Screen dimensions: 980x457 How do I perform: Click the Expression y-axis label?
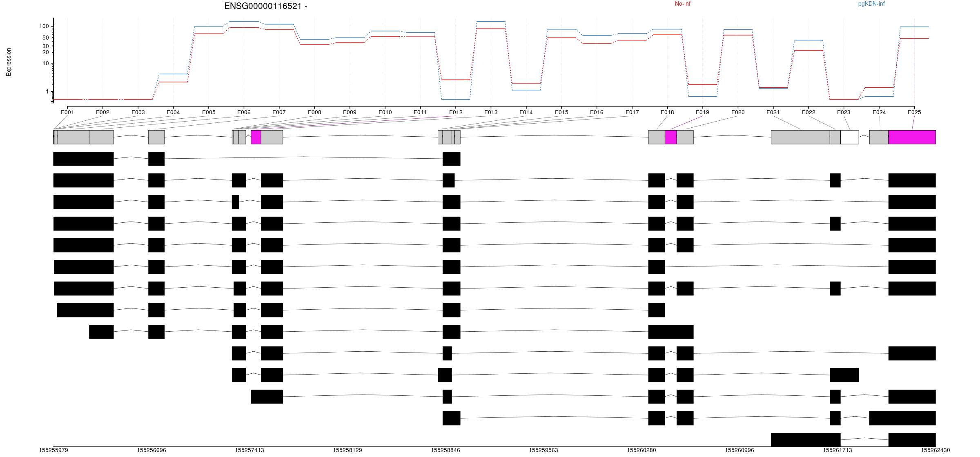point(9,62)
